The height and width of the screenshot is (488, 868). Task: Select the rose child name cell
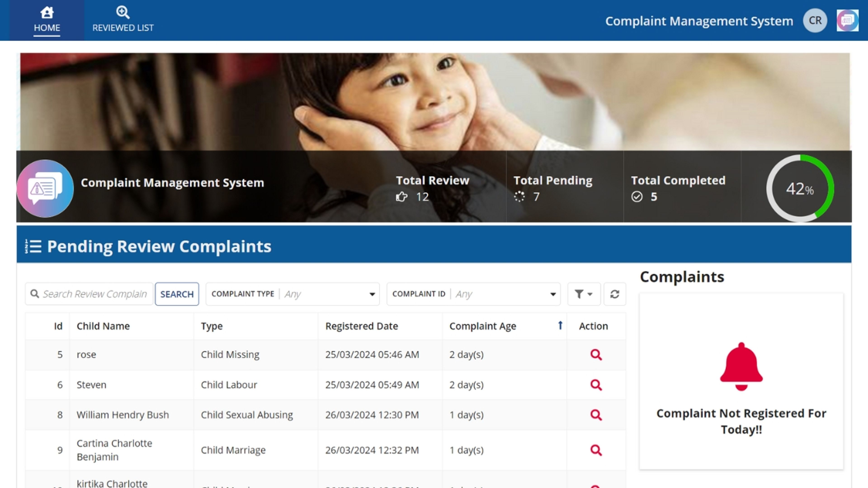(131, 355)
